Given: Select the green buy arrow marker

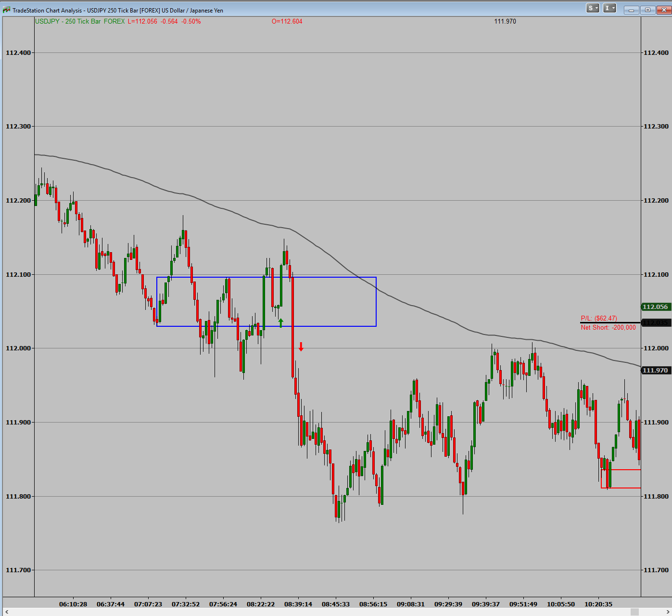Looking at the screenshot, I should pyautogui.click(x=281, y=323).
